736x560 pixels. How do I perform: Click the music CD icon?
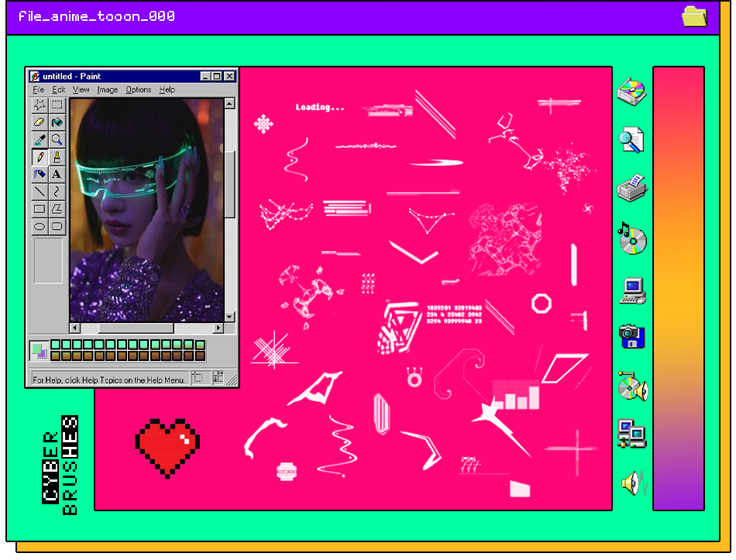point(632,239)
